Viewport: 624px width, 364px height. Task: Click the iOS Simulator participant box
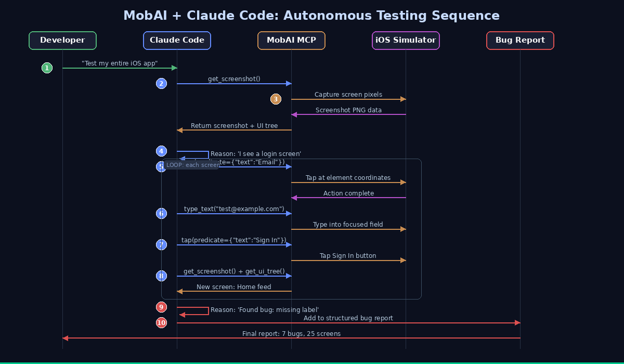click(x=406, y=41)
